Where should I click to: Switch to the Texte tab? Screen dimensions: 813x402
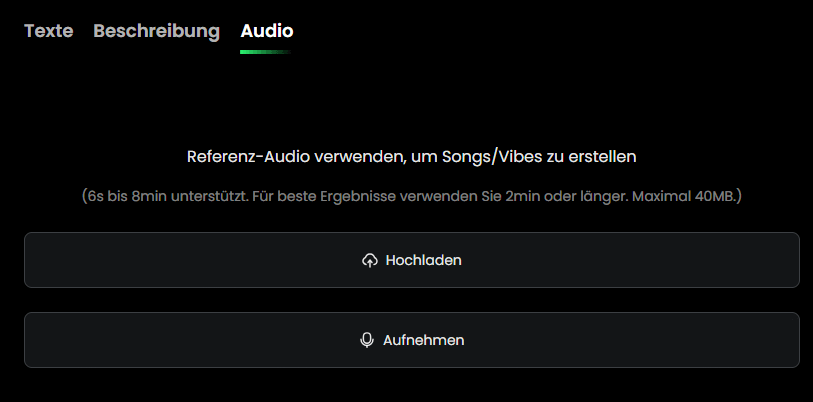tap(48, 30)
